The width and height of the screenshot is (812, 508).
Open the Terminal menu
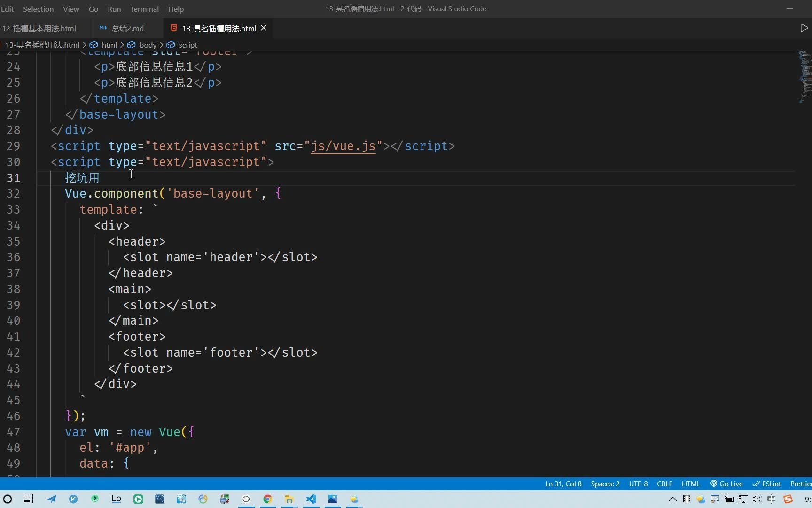144,9
